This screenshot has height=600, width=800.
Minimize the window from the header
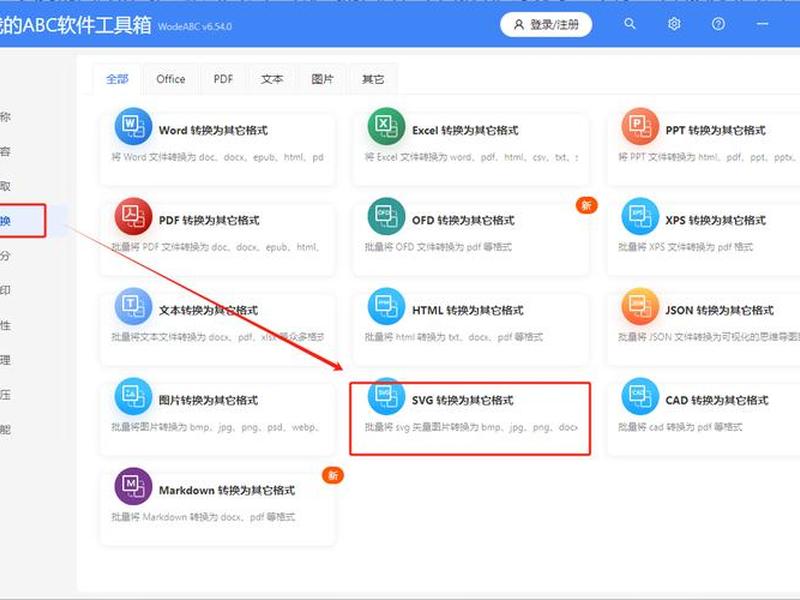pos(762,24)
